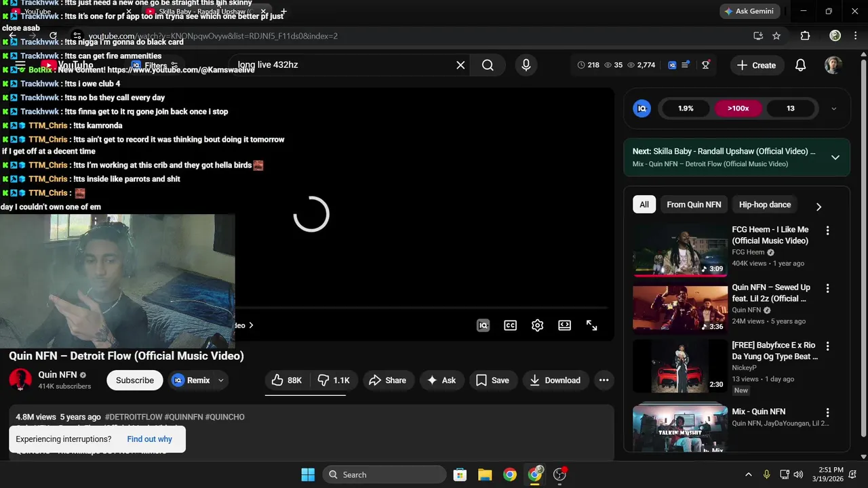Viewport: 868px width, 488px height.
Task: Open the notifications bell
Action: 800,65
